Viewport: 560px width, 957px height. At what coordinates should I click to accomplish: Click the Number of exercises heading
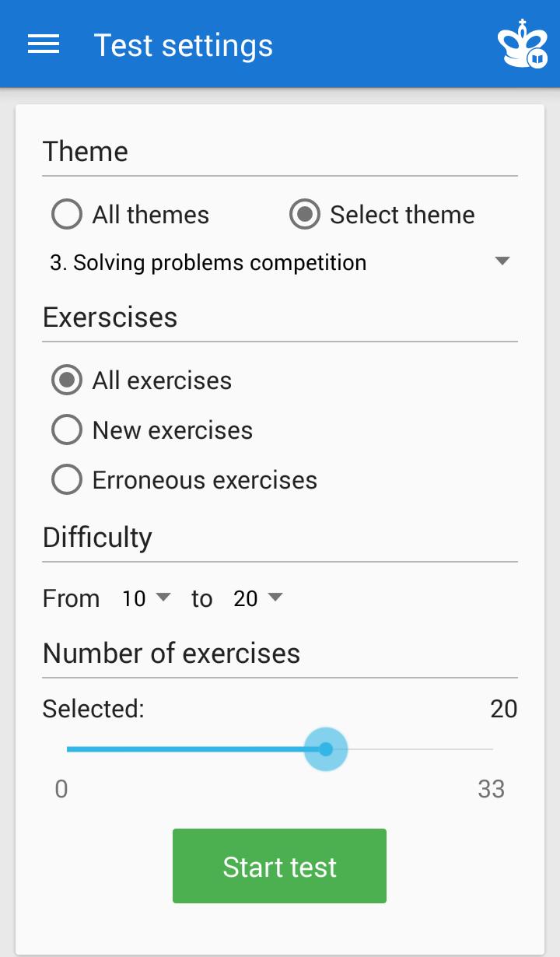tap(171, 653)
